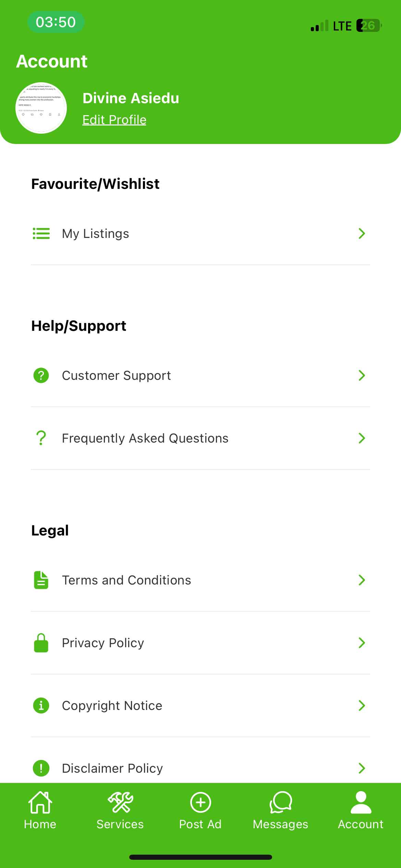Tap the Customer Support question-circle icon
401x868 pixels.
coord(41,375)
